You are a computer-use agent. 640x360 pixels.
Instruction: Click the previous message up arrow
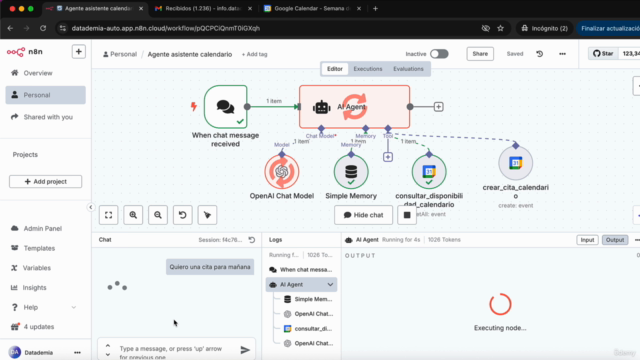tap(108, 346)
